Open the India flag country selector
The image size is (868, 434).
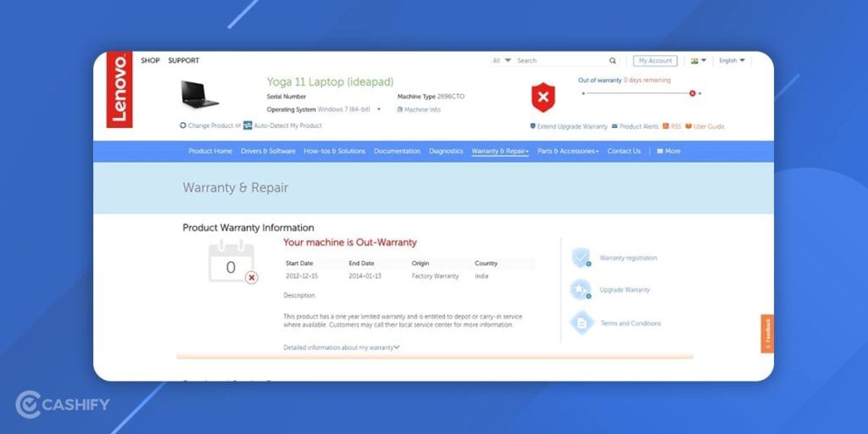coord(698,61)
